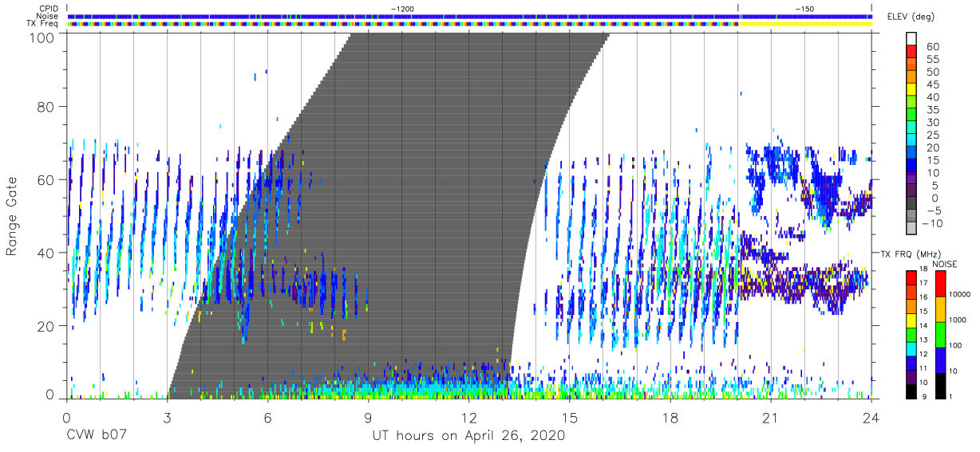Click the white top segment of ELEV colorbar

(x=911, y=38)
